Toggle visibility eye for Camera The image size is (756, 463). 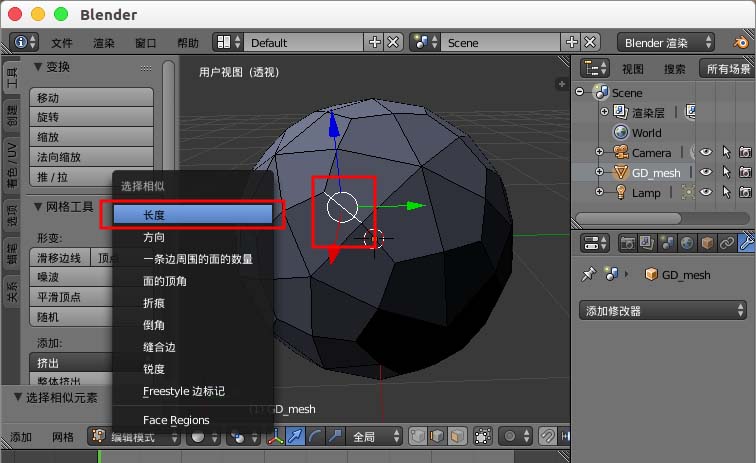click(705, 152)
